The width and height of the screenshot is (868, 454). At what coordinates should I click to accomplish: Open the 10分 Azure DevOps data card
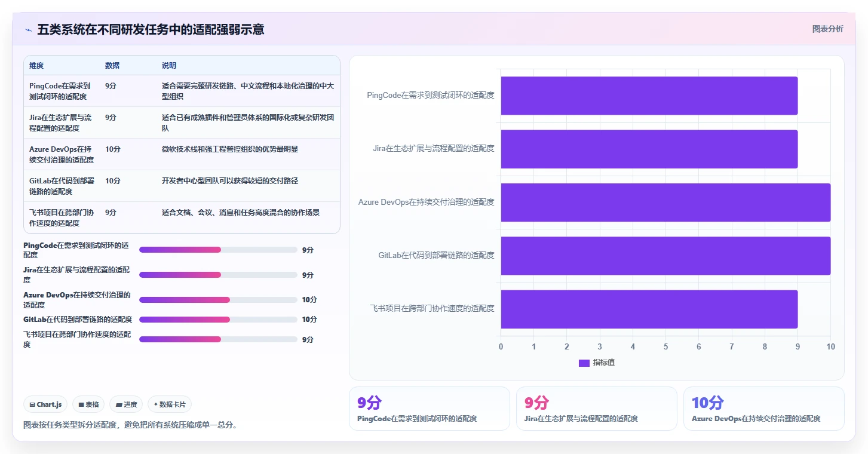(x=763, y=409)
